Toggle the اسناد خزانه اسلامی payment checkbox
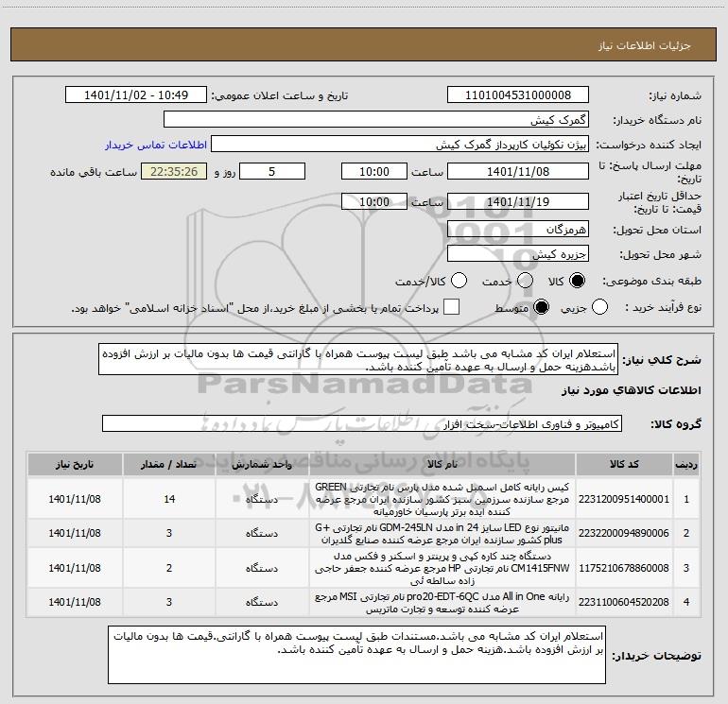728x704 pixels. click(x=451, y=307)
